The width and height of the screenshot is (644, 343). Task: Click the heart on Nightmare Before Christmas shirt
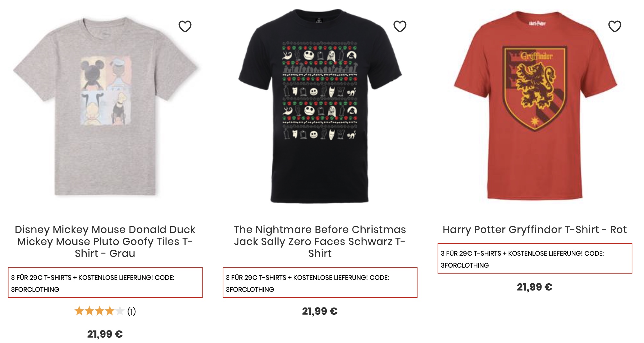pyautogui.click(x=400, y=26)
